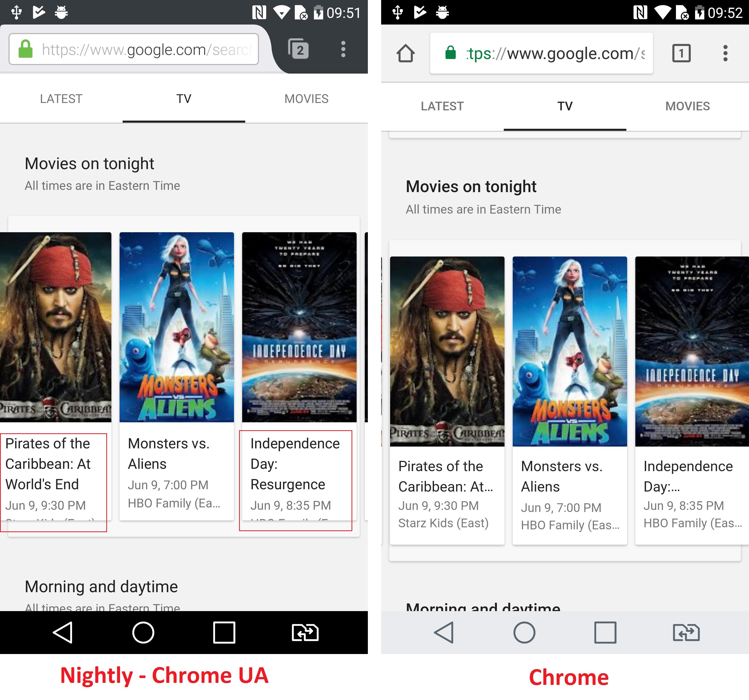Tap the no-SIM card icon in the Nightly status bar
The width and height of the screenshot is (749, 700).
(301, 13)
